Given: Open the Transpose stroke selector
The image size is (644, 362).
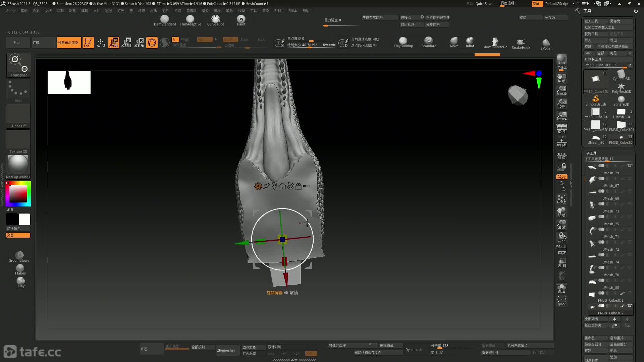Looking at the screenshot, I should (19, 65).
